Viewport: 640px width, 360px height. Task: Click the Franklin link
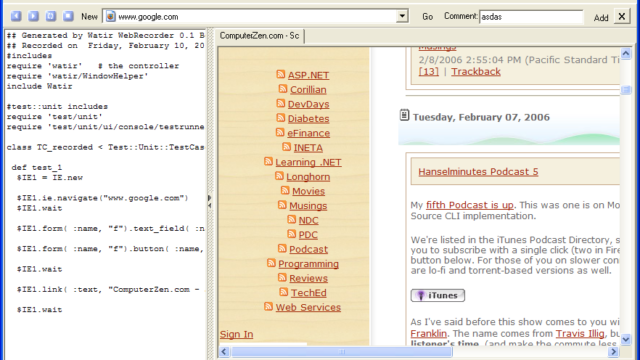[429, 334]
